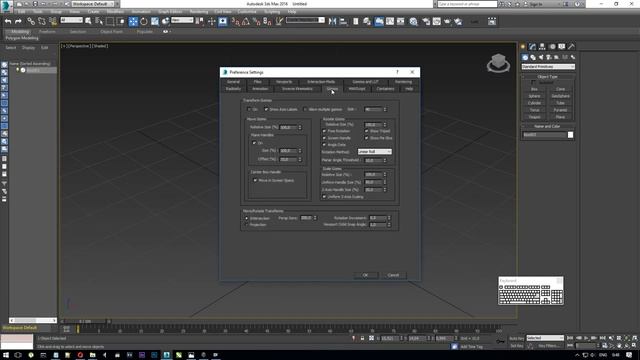Switch to the Interaction Mode tab

[x=321, y=82]
